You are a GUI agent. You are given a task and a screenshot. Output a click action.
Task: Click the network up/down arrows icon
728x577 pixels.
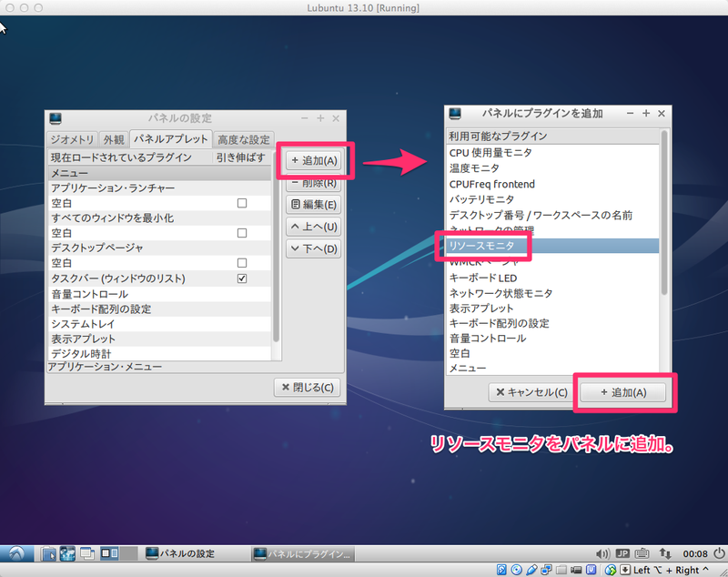[665, 553]
